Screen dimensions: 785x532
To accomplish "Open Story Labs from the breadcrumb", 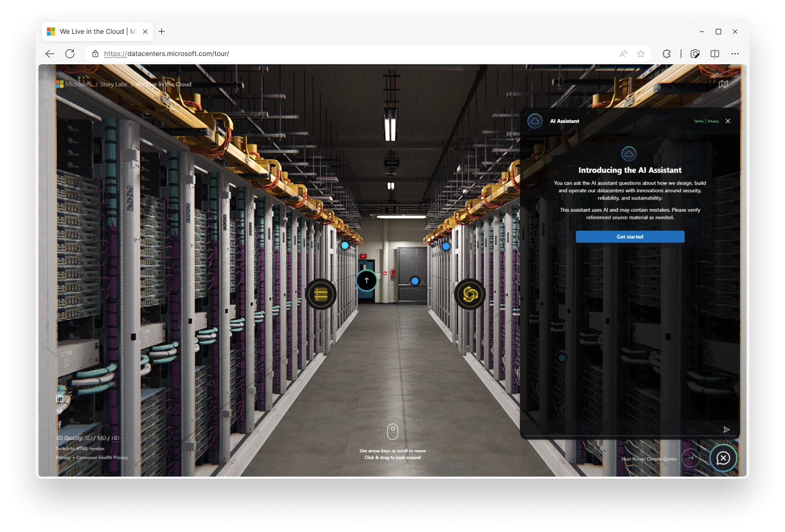I will (113, 84).
